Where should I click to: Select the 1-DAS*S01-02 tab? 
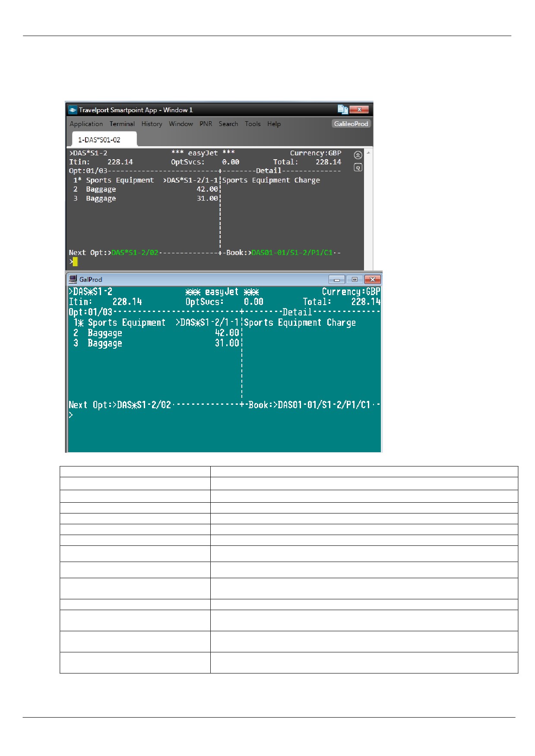click(x=104, y=139)
